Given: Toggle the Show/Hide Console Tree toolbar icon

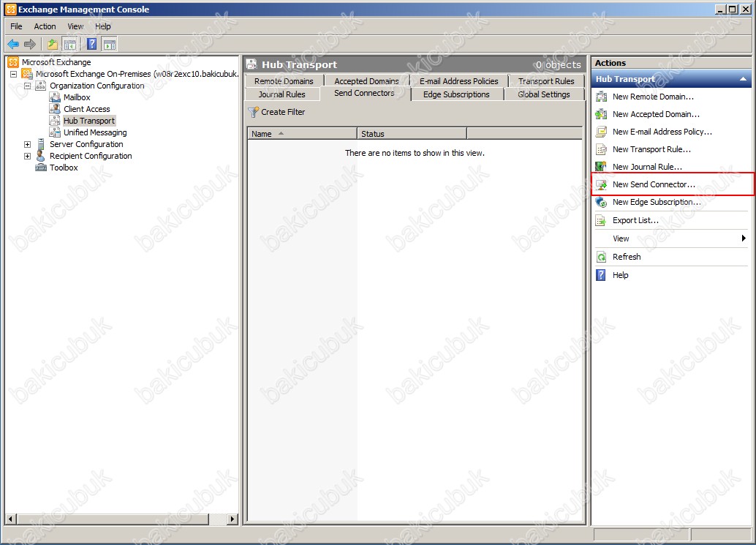Looking at the screenshot, I should pos(69,45).
